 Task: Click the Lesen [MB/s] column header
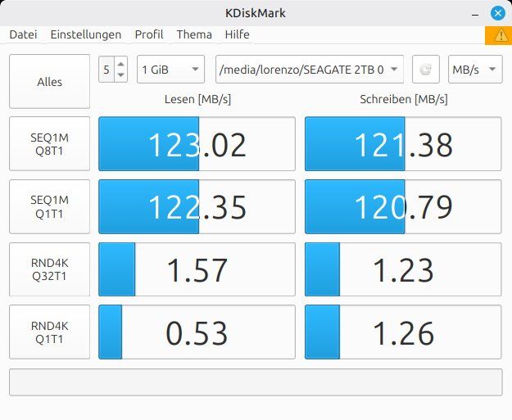tap(197, 99)
